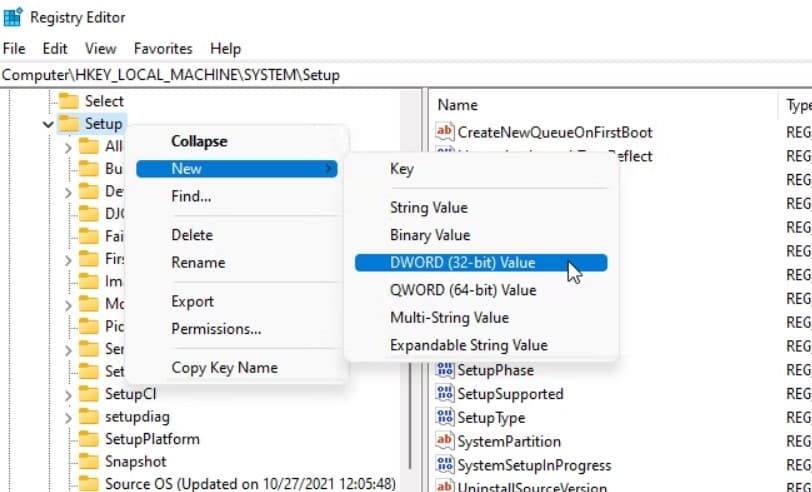Create a new QWORD (64-bit) Value
The image size is (812, 492).
463,290
